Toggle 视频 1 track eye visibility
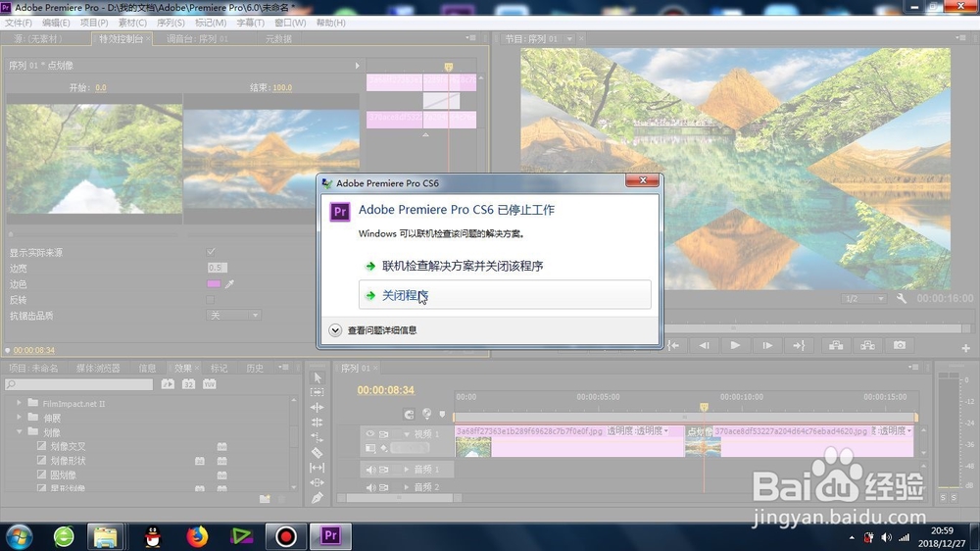The height and width of the screenshot is (551, 980). pos(370,433)
